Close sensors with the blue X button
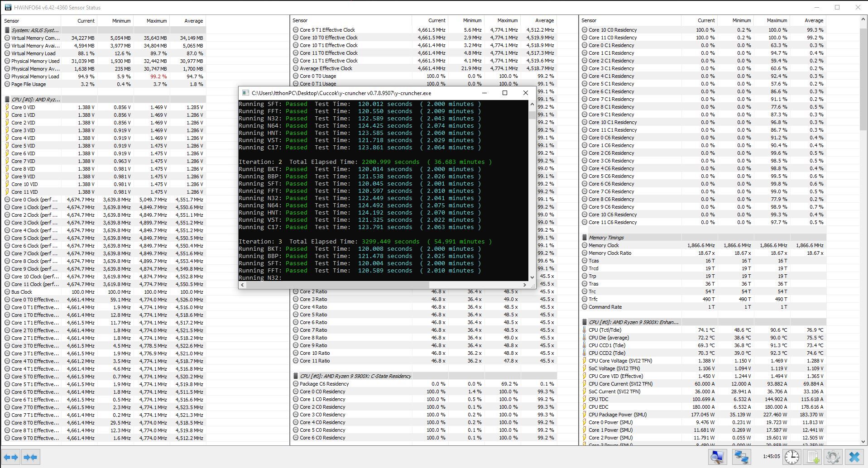Screen dimensions: 868x468 coord(854,457)
